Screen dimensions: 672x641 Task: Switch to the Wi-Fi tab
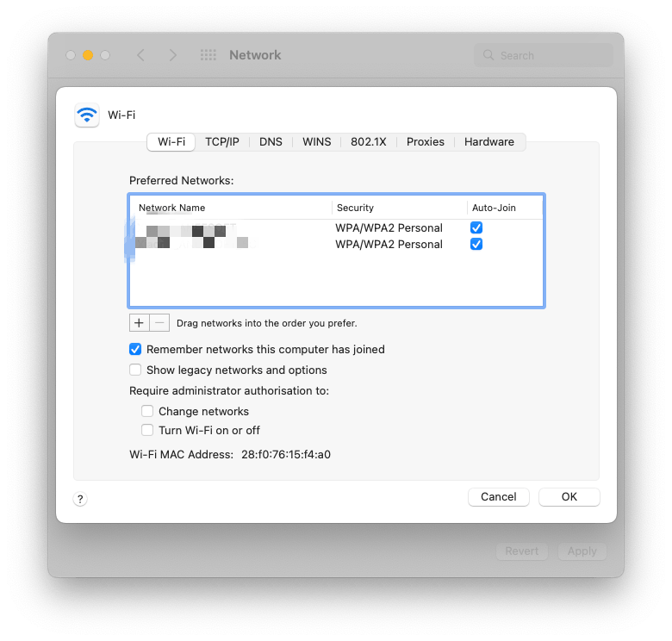171,142
